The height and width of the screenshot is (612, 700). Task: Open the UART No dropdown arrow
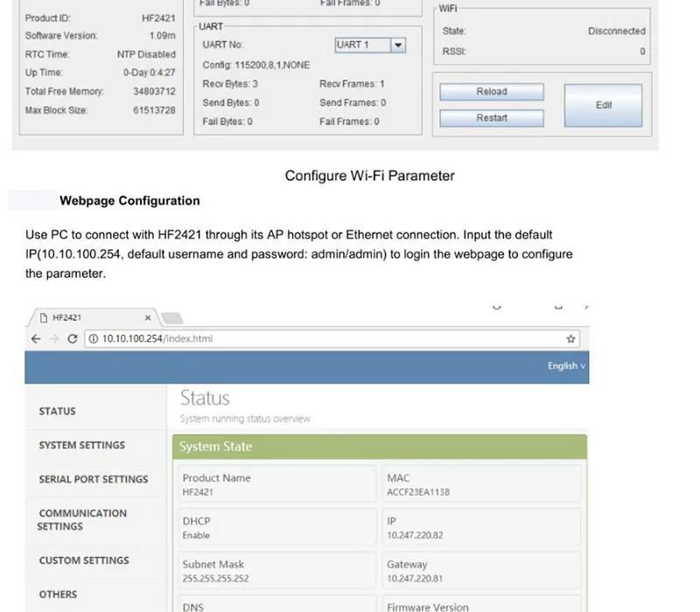398,45
